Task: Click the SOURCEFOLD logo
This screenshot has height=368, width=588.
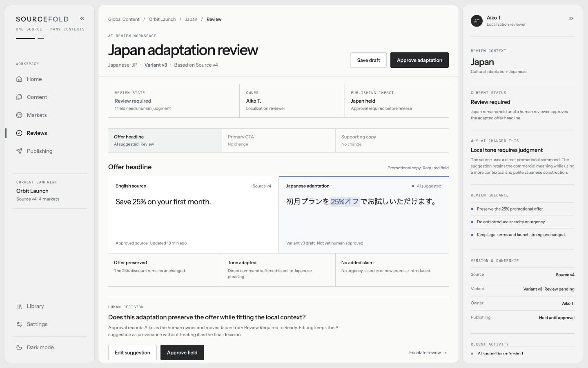Action: (x=42, y=19)
